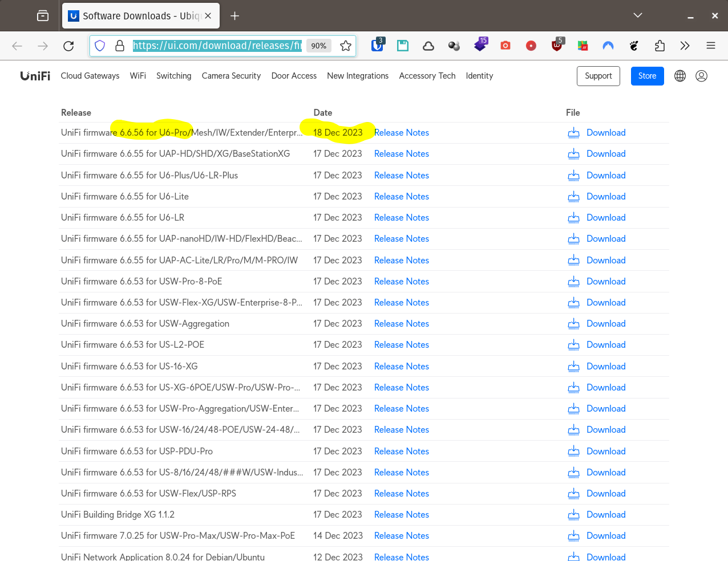Click the browser reload button
Screen dimensions: 728x561
tap(68, 46)
